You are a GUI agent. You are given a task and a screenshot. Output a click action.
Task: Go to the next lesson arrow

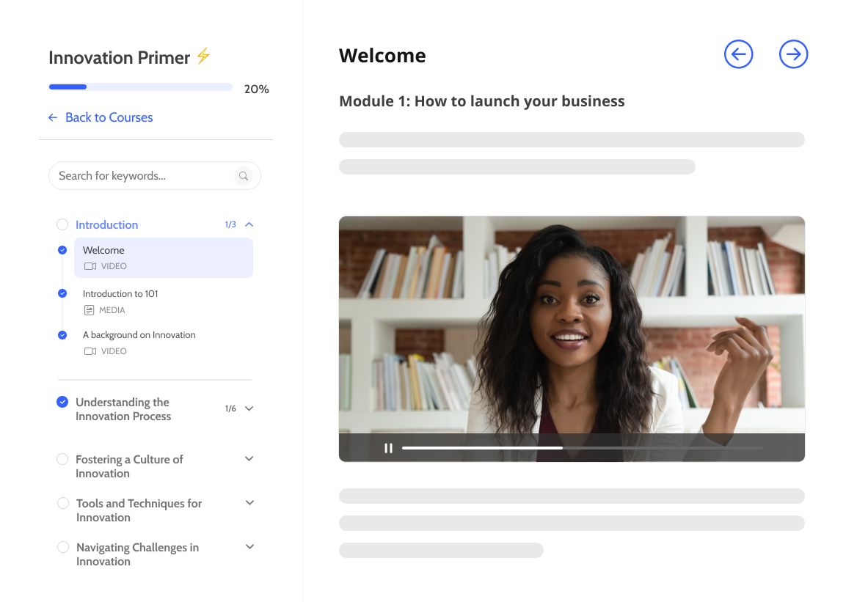[793, 54]
